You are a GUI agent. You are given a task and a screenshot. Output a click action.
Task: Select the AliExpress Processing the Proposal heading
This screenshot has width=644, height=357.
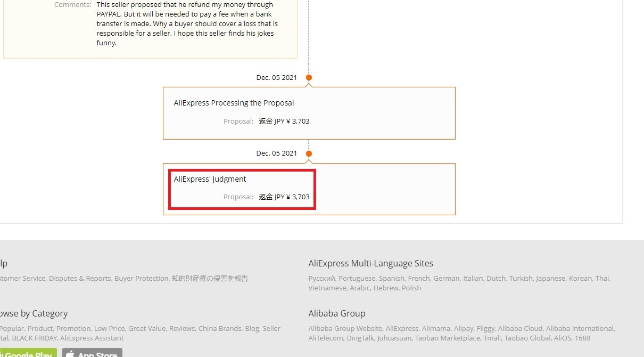pyautogui.click(x=234, y=103)
